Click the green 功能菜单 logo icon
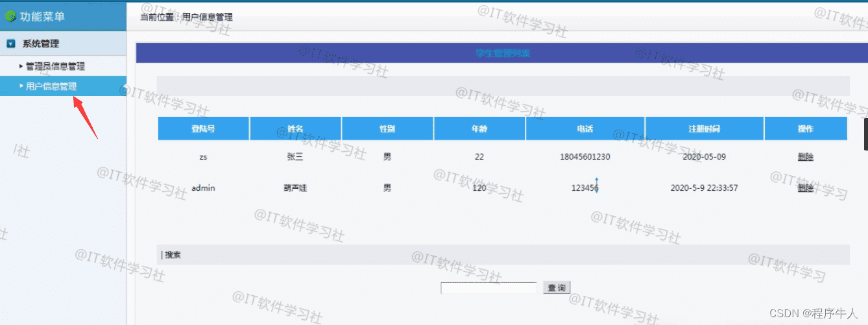 click(11, 16)
